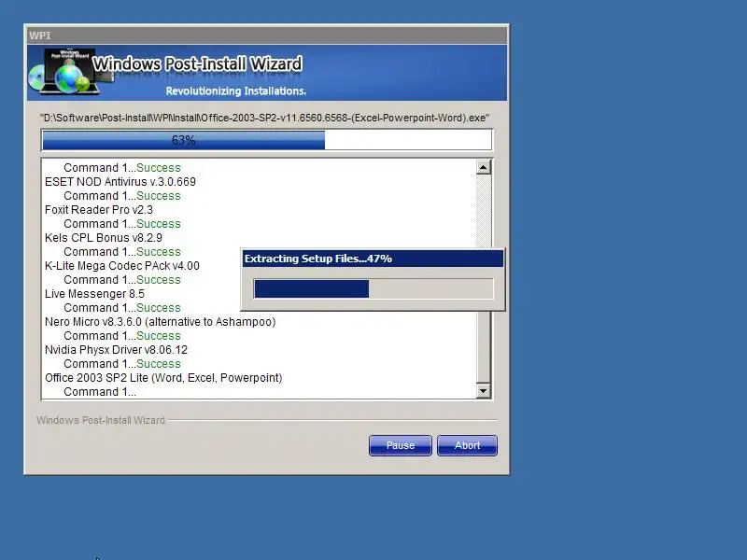
Task: Abort the installation
Action: coord(467,445)
